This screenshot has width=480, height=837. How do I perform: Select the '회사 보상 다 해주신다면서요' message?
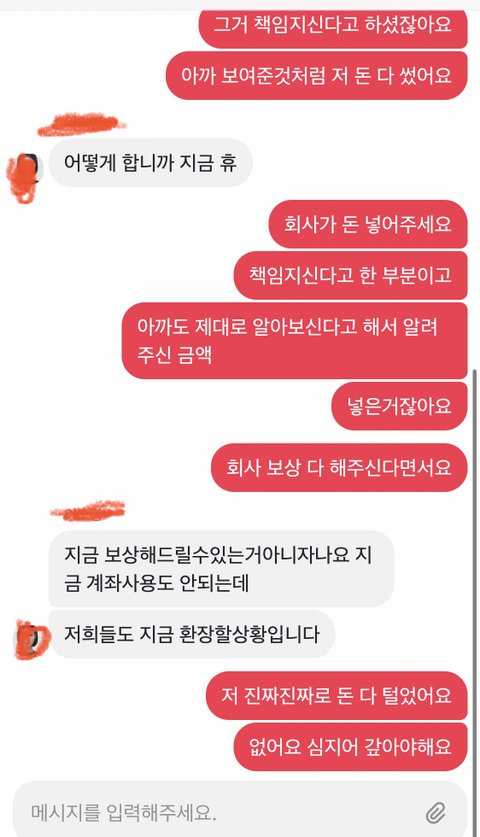[x=340, y=467]
